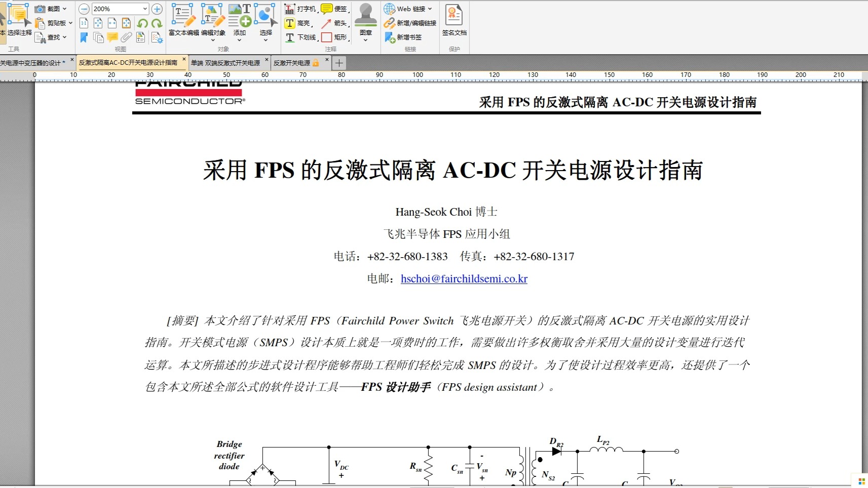Select the 选择注释 (Select Comments) tool
This screenshot has height=488, width=868.
19,20
